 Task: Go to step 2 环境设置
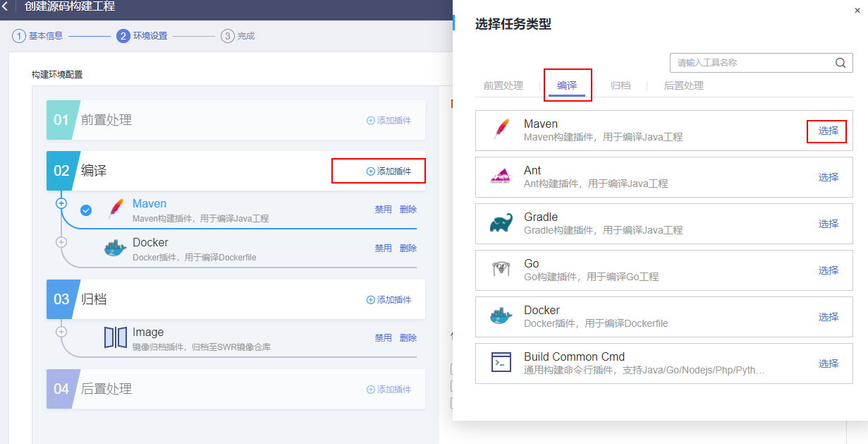(142, 36)
